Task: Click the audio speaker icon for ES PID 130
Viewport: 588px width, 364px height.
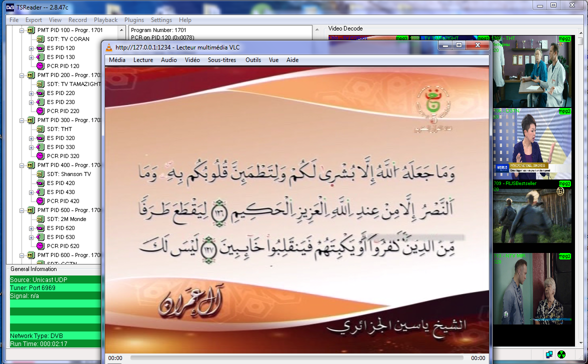Action: [x=40, y=57]
